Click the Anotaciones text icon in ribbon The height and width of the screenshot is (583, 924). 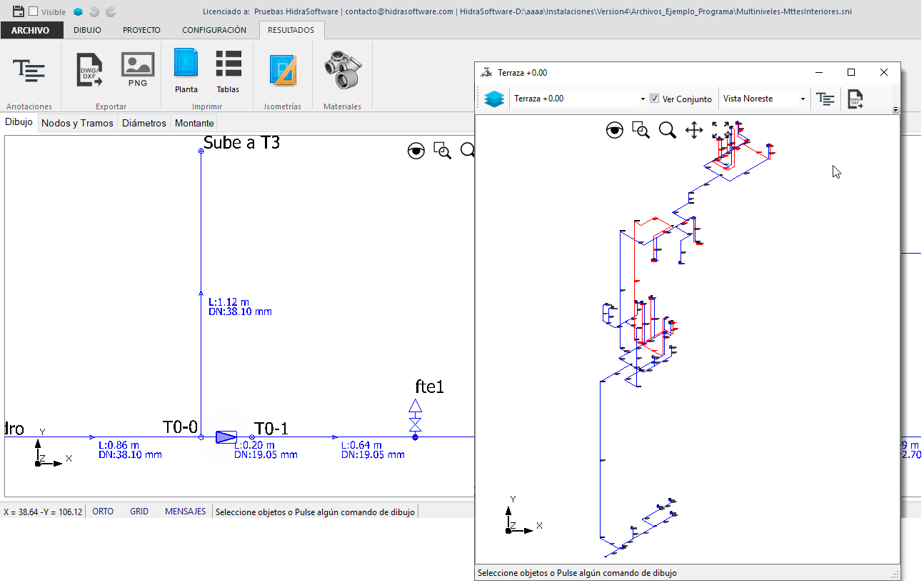point(29,70)
